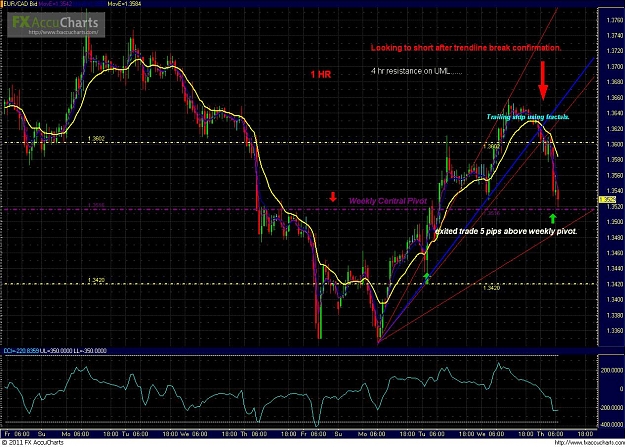Viewport: 625px width, 447px height.
Task: Click the red '1 HR' timeframe label
Action: [x=321, y=74]
